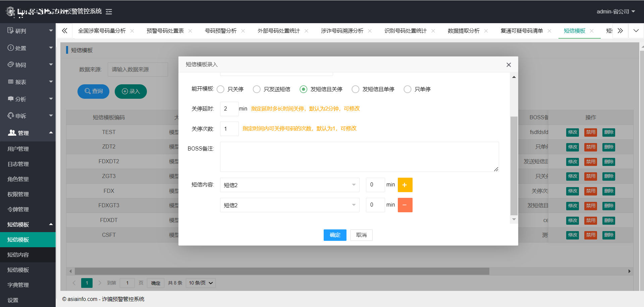Toggle the sidebar collapse hamburger icon
Viewport: 644px width, 307px height.
tap(109, 12)
